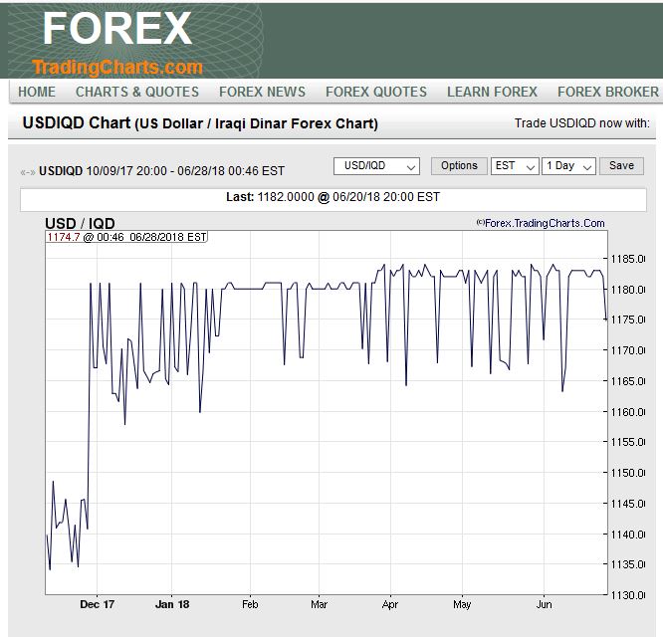Click the Options button
The width and height of the screenshot is (663, 644).
[459, 166]
